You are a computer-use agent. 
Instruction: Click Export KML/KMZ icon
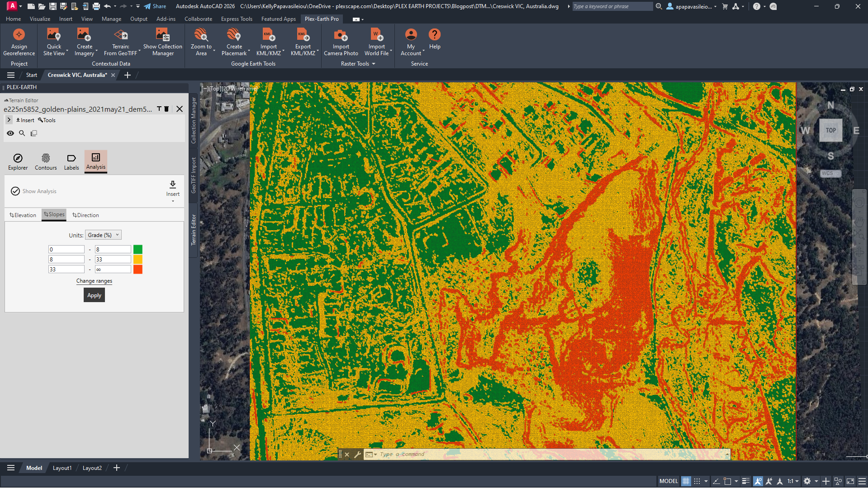(x=303, y=35)
